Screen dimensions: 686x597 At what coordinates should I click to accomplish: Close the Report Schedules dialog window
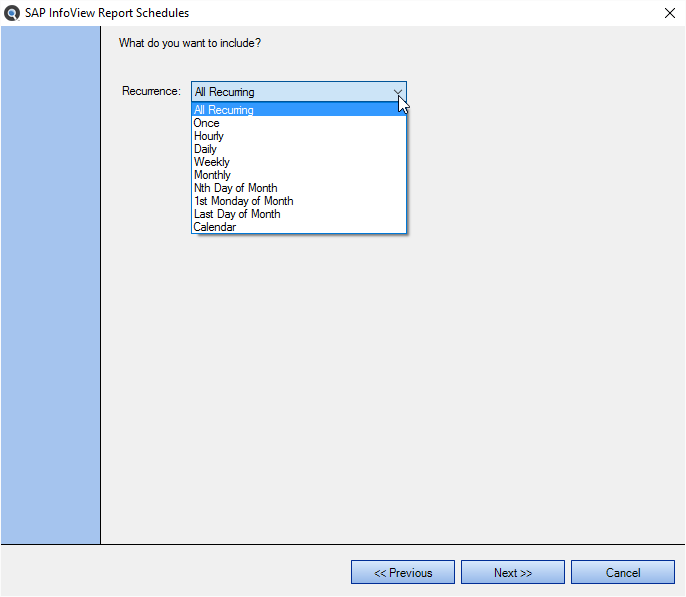(x=670, y=13)
